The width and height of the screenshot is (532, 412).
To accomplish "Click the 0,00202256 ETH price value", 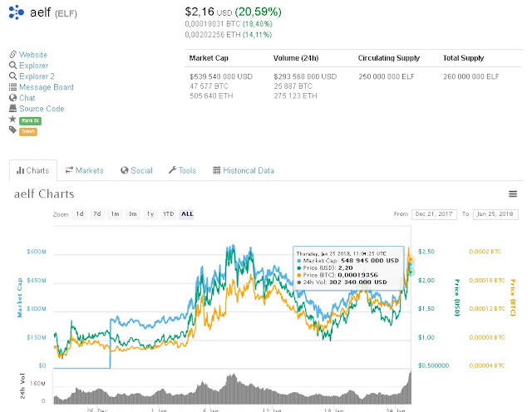I will tap(213, 35).
